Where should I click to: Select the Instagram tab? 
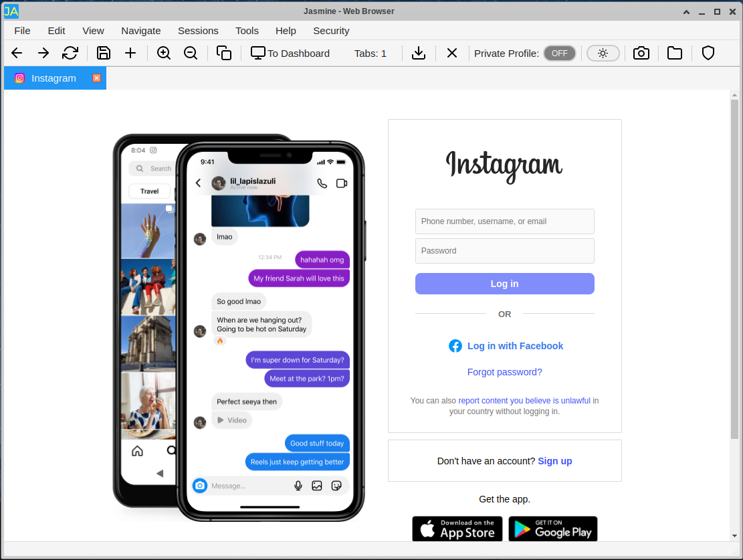[54, 78]
